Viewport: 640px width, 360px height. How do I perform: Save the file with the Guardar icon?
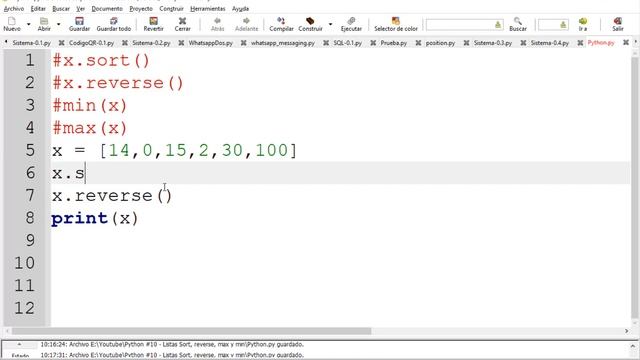point(79,24)
